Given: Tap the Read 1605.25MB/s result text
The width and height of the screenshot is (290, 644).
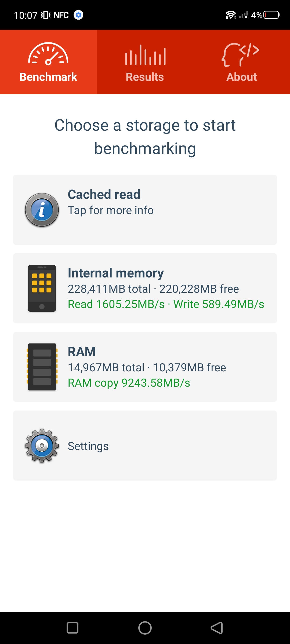Looking at the screenshot, I should pos(116,304).
